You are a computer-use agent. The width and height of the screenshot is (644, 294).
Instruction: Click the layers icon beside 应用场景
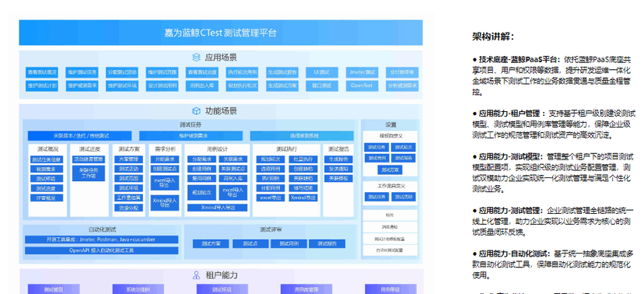196,58
